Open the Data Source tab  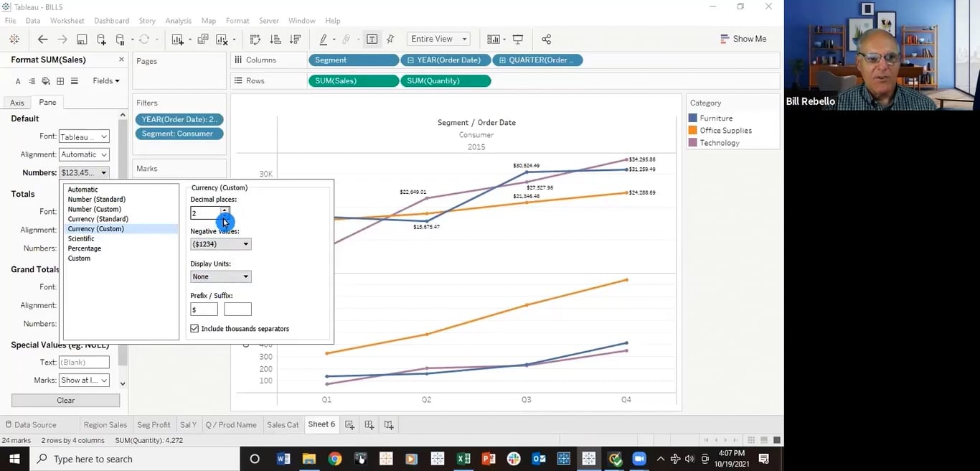tap(30, 425)
